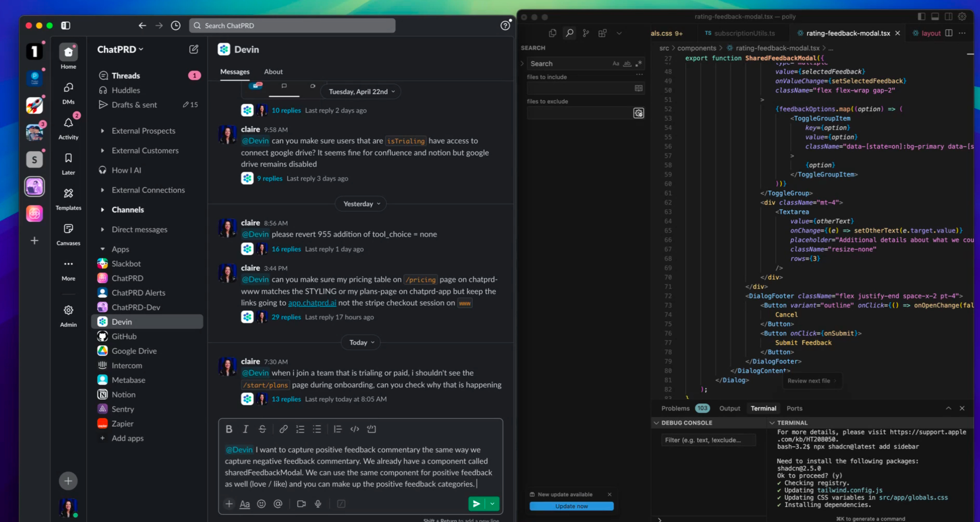Viewport: 980px width, 522px height.
Task: Switch to subscriptionUtils.ts editor tab
Action: pos(739,33)
